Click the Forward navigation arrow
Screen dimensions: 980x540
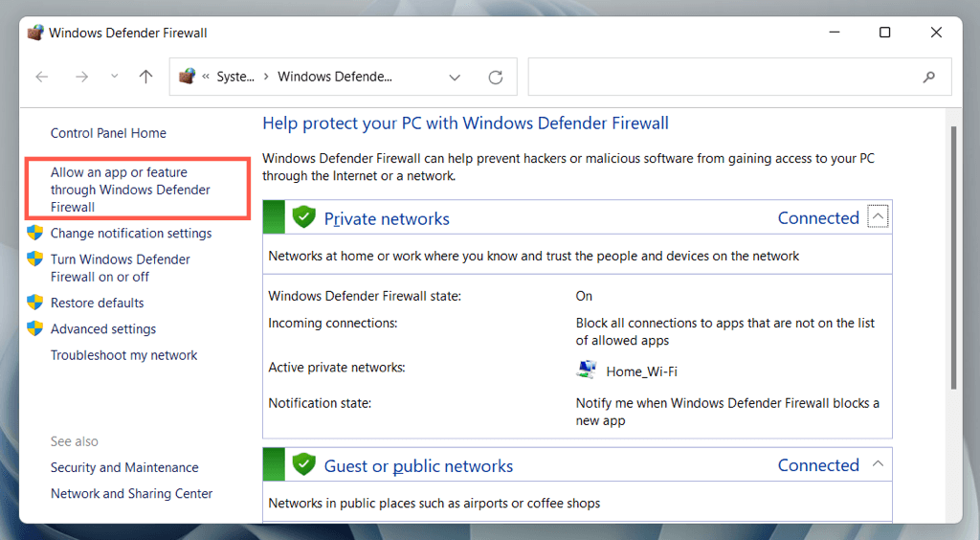[81, 78]
